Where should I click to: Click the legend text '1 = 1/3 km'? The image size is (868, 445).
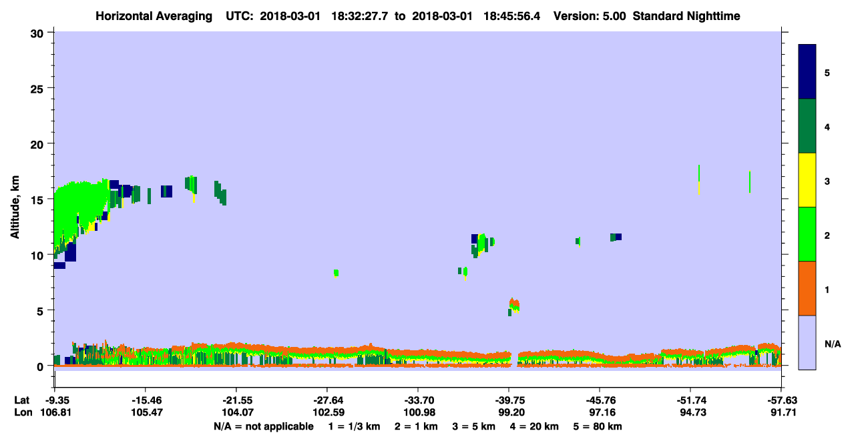pos(355,426)
